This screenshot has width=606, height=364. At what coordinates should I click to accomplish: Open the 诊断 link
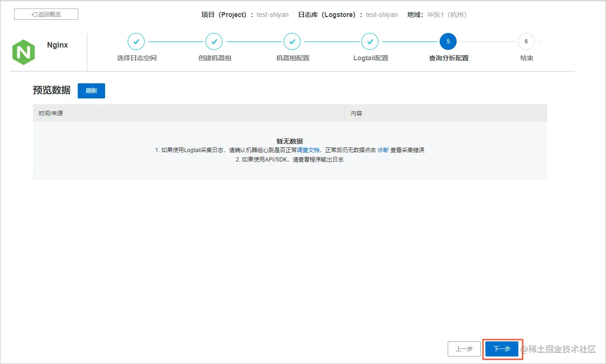coord(383,150)
